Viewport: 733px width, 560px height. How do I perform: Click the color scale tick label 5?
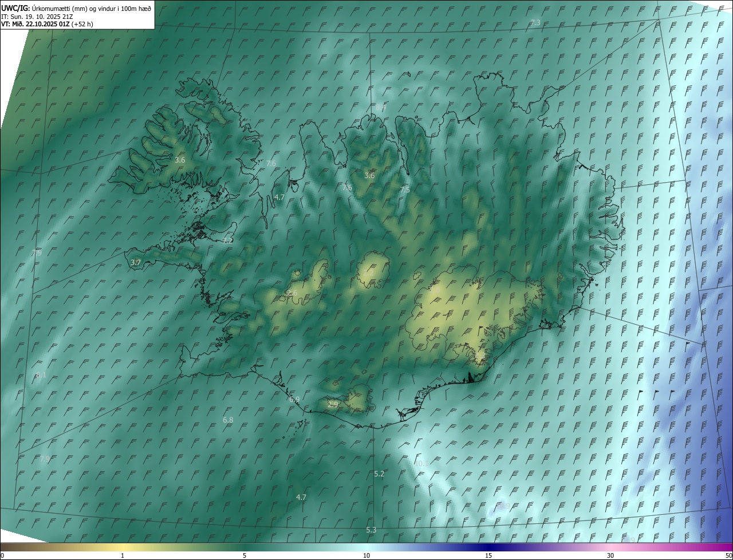pos(245,555)
